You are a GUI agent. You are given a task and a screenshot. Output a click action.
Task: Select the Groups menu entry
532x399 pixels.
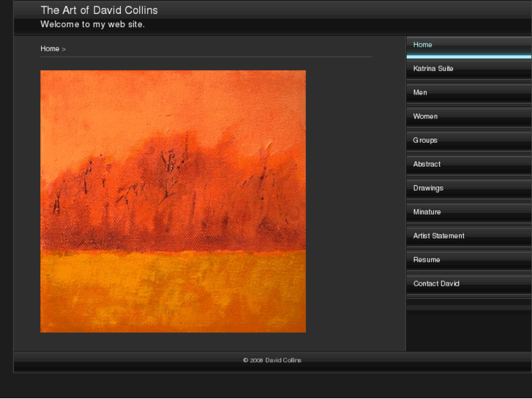pyautogui.click(x=469, y=142)
